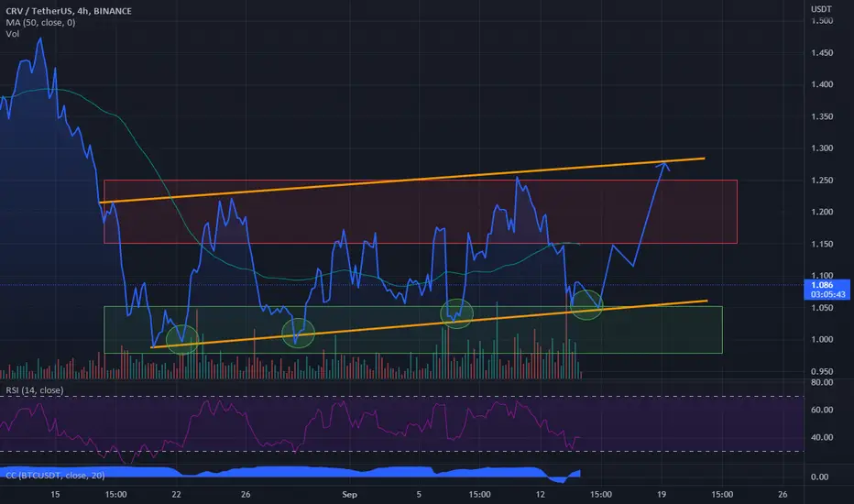
Task: Open the RSI (14, close) indicator legend
Action: pyautogui.click(x=34, y=390)
